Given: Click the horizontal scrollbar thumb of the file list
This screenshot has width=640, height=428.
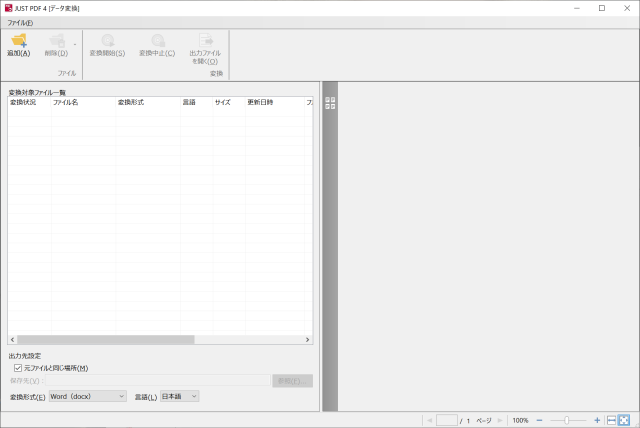Looking at the screenshot, I should 106,339.
